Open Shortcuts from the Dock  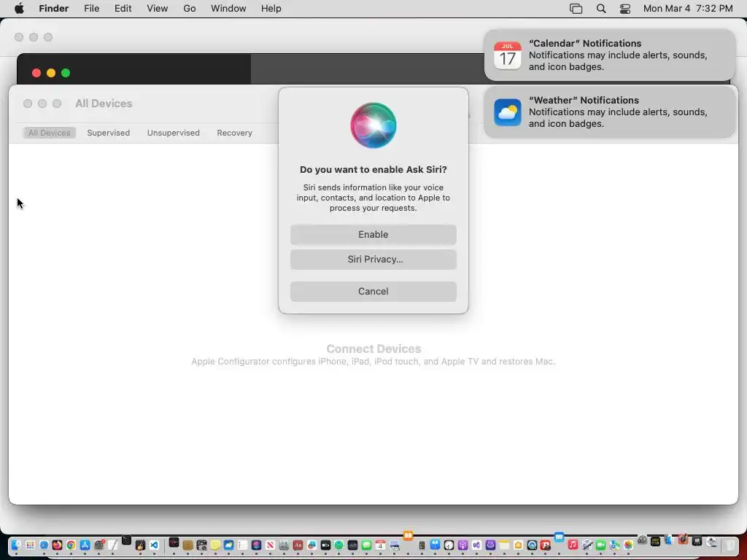click(256, 545)
